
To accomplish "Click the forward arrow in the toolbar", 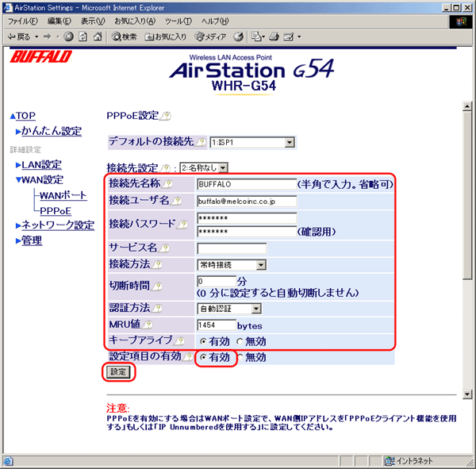I will coord(48,37).
